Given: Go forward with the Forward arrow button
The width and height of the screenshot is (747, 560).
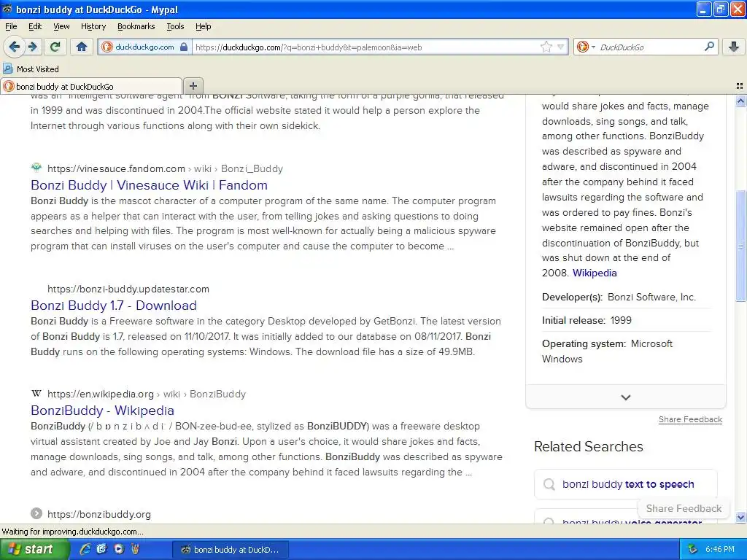Looking at the screenshot, I should coord(32,47).
